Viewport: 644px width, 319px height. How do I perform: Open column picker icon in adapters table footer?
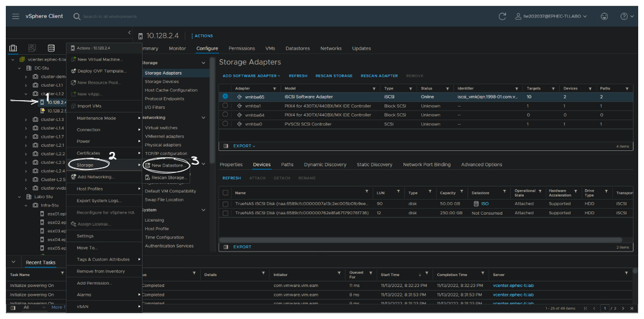tap(226, 146)
